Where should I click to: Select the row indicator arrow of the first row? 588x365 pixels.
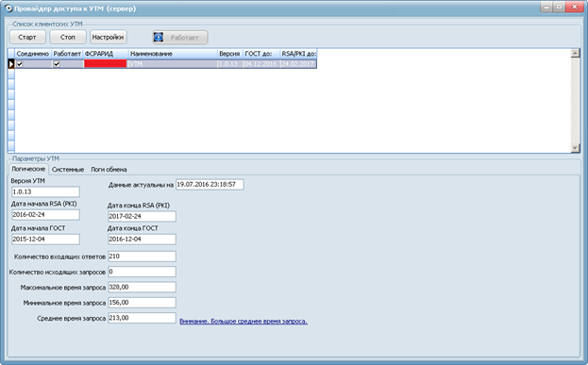coord(11,64)
